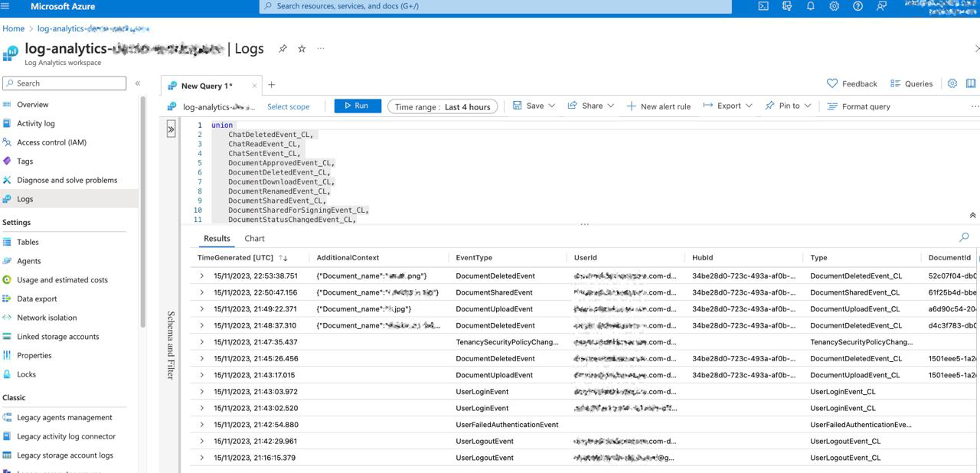
Task: Collapse the query editor with double up chevron
Action: click(x=972, y=216)
